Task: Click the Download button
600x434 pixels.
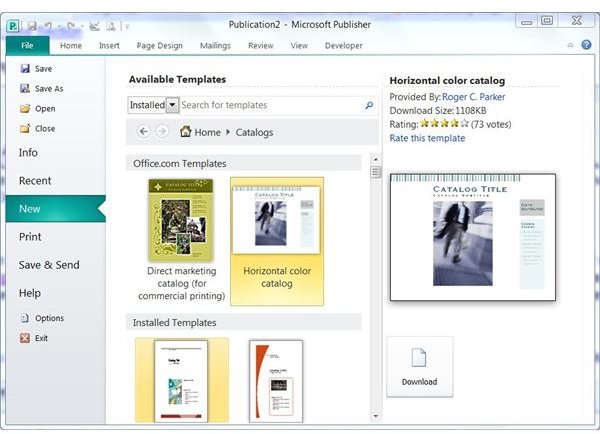Action: (420, 367)
